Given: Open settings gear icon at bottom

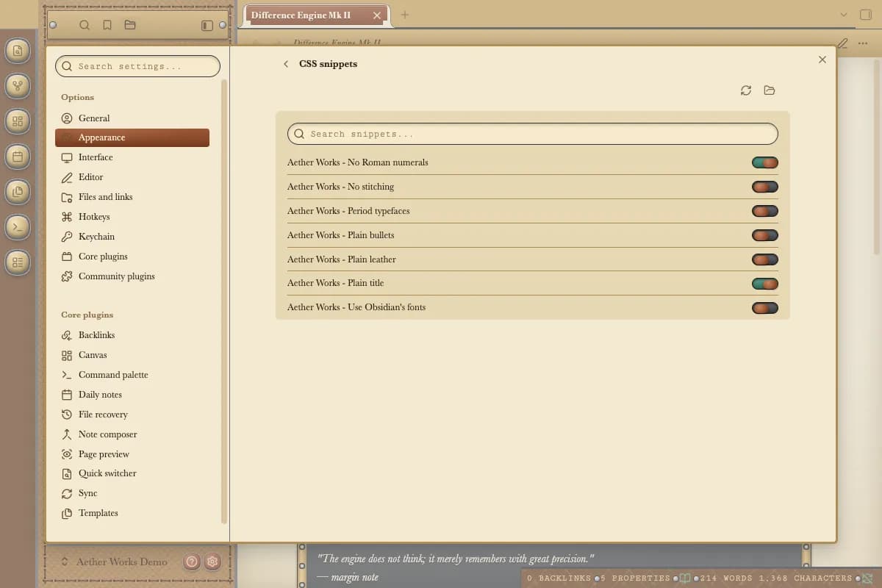Looking at the screenshot, I should (212, 562).
